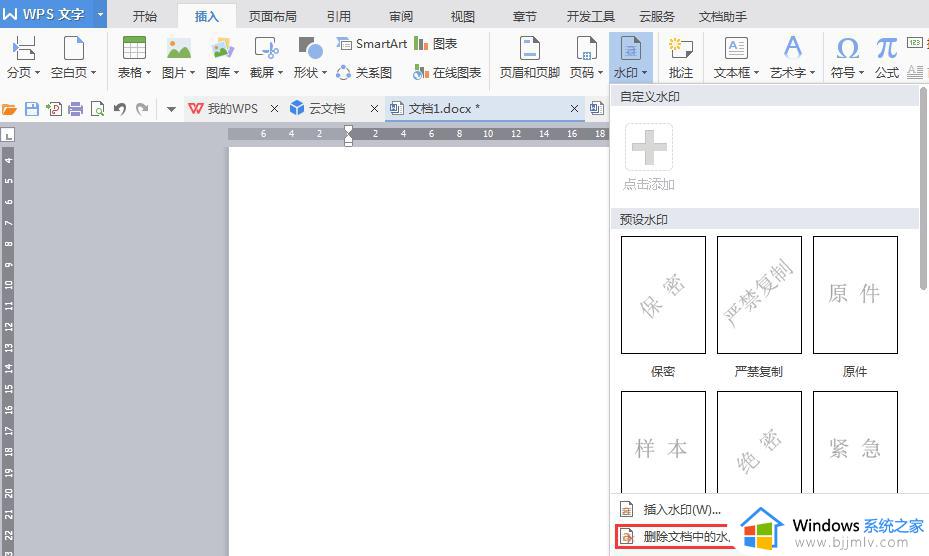Screen dimensions: 929x556
Task: Save the document with the floppy icon
Action: pyautogui.click(x=31, y=109)
